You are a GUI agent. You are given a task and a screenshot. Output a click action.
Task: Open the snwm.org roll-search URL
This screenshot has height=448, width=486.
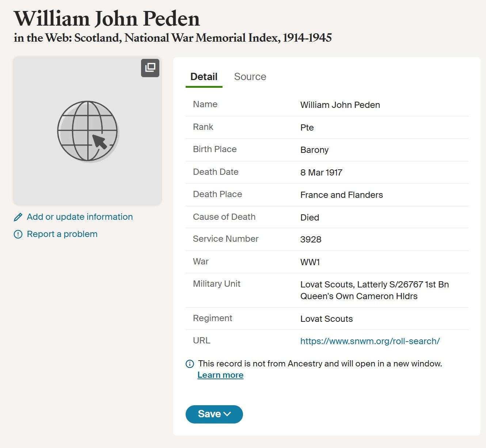point(370,341)
